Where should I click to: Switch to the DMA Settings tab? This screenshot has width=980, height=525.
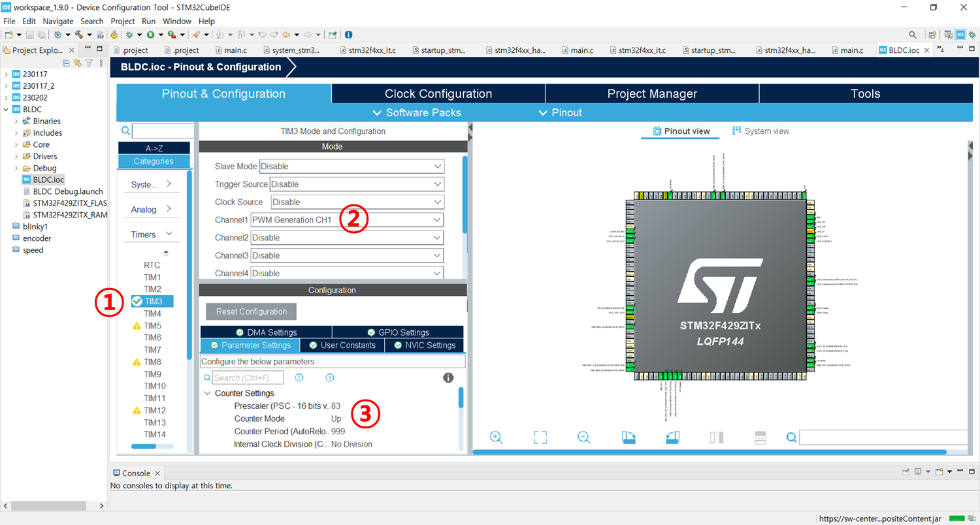point(266,332)
